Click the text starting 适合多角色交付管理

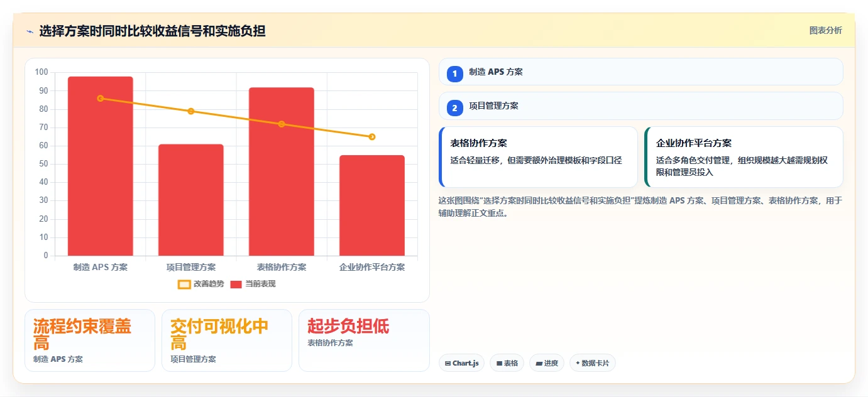(742, 166)
